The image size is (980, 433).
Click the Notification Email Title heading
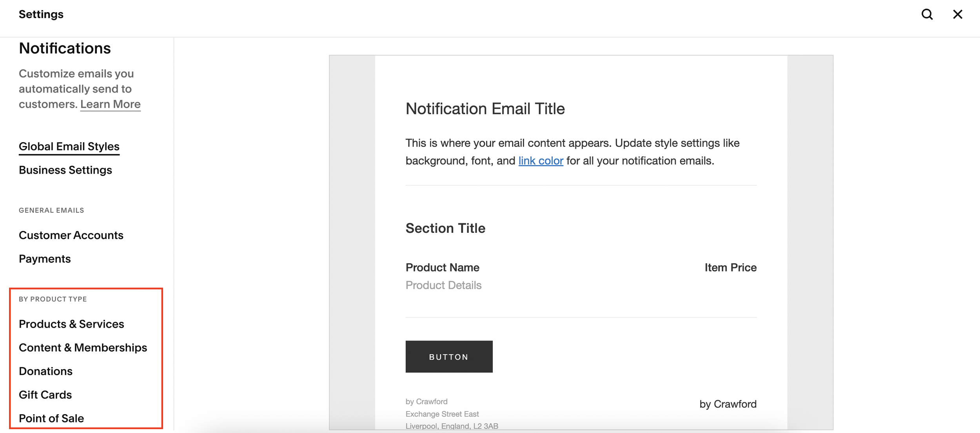[485, 109]
